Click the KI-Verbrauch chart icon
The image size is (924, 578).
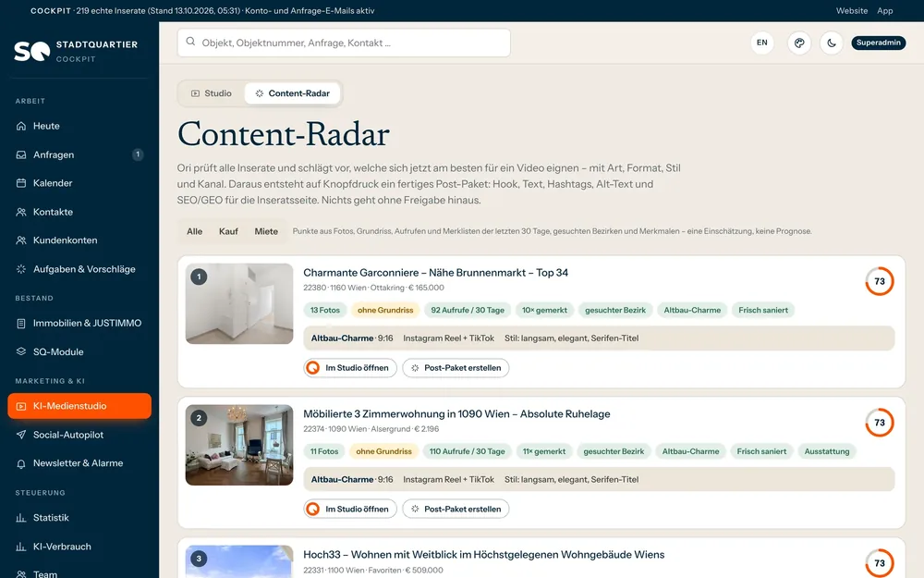21,547
